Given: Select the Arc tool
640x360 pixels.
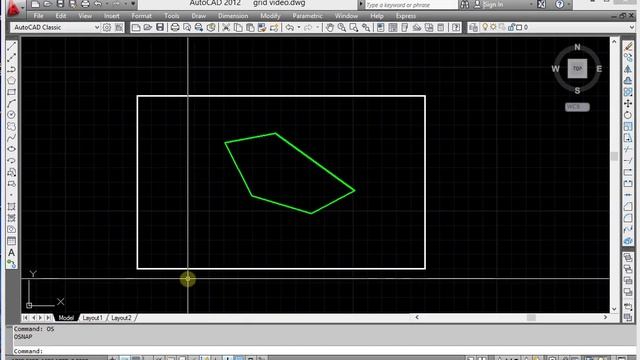Looking at the screenshot, I should tap(11, 103).
